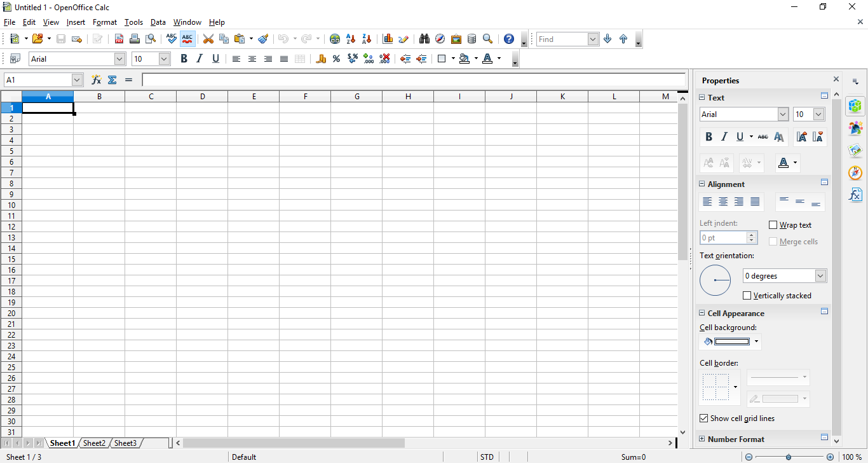
Task: Open the text orientation degrees dropdown
Action: [x=820, y=275]
